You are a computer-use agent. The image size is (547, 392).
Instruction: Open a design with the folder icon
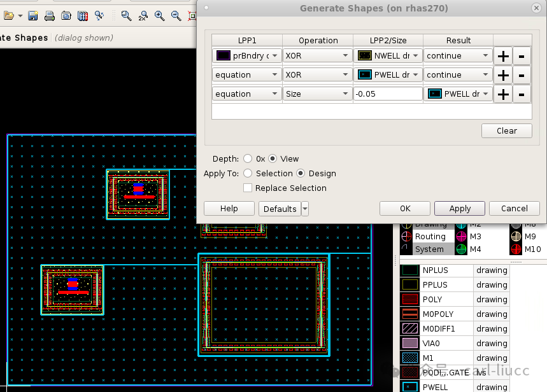(9, 16)
